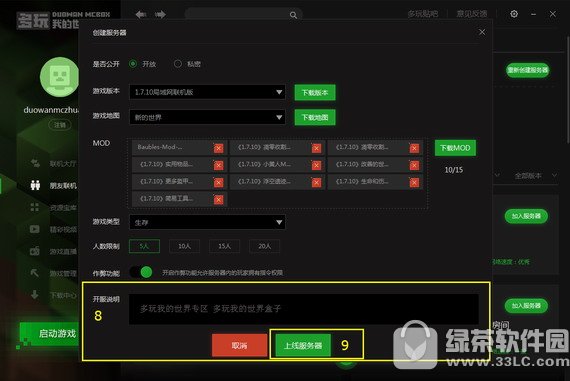This screenshot has width=570, height=381.
Task: Go forward with the right arrow icon
Action: pos(160,15)
